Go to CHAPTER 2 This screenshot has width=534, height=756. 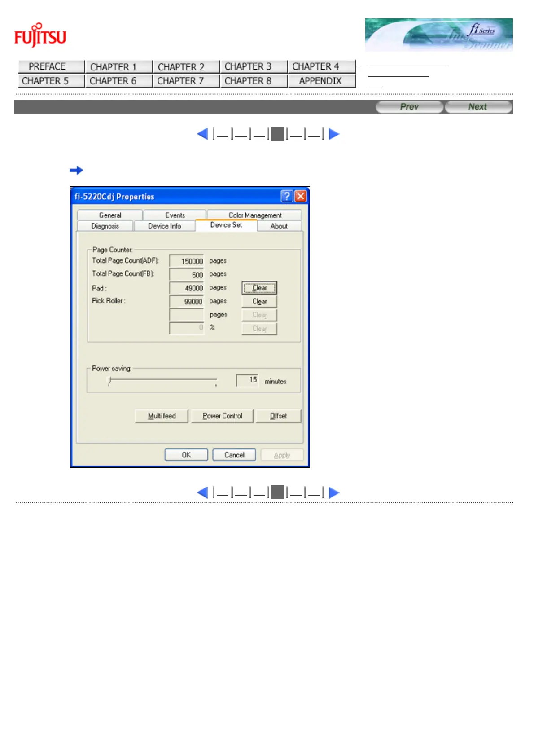pyautogui.click(x=186, y=66)
